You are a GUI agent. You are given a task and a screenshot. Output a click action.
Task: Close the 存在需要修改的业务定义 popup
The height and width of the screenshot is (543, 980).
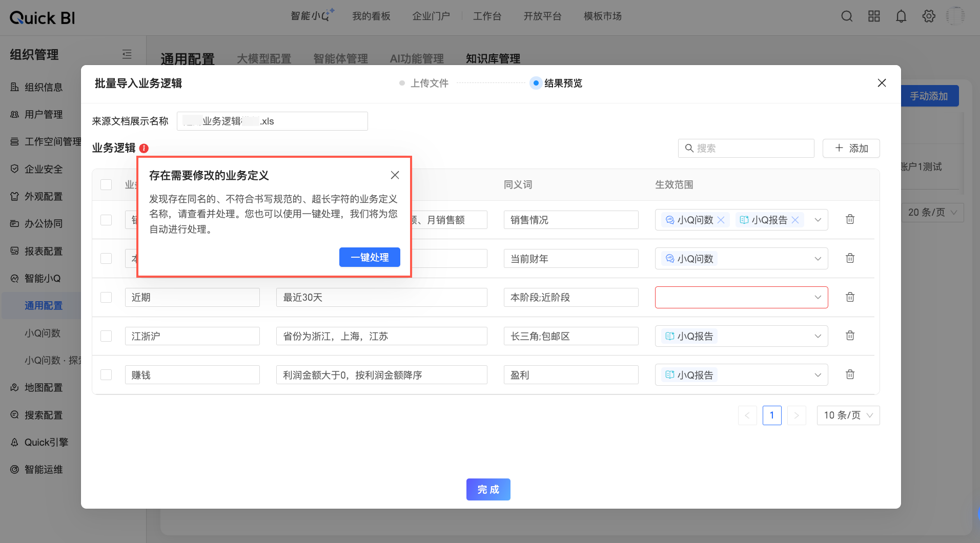point(395,175)
